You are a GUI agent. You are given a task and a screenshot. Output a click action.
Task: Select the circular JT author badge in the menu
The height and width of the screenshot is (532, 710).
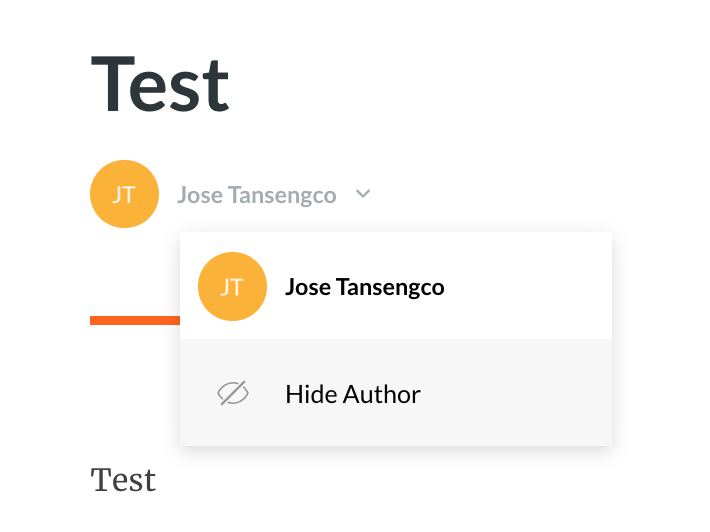click(232, 287)
